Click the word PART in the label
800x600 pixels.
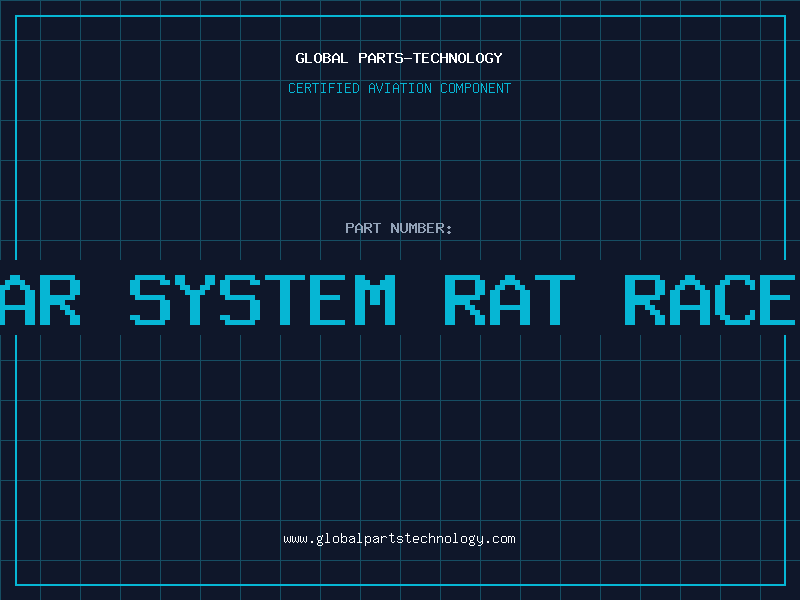(363, 228)
